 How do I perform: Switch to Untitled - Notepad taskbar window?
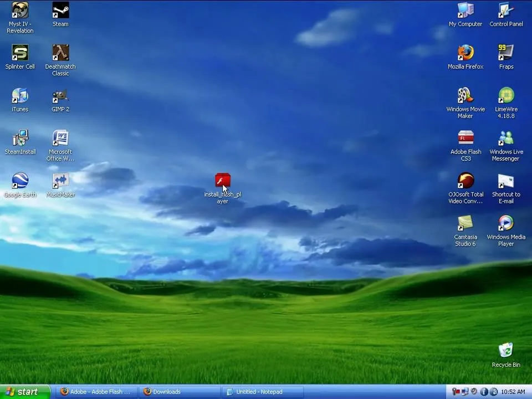coord(263,392)
